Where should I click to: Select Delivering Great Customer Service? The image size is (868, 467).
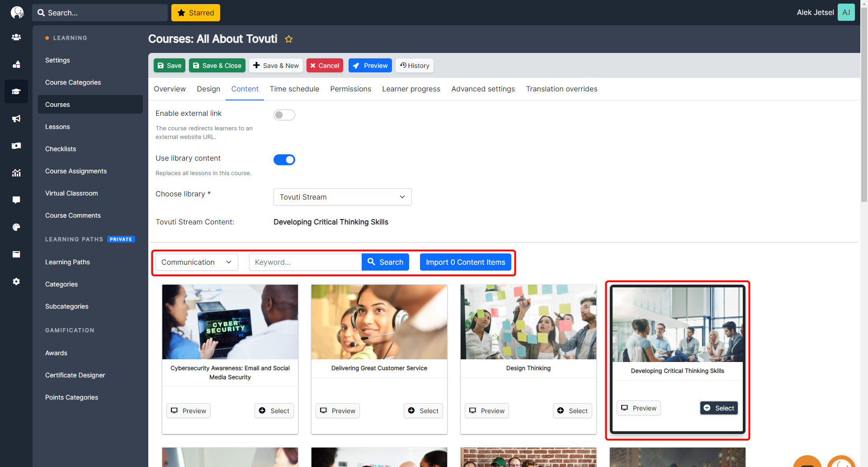(423, 411)
